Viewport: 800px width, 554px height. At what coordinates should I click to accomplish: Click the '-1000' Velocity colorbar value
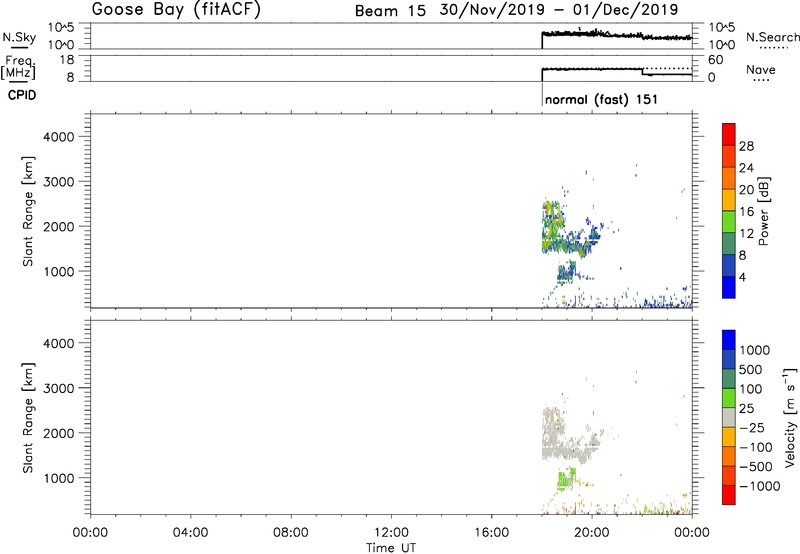click(759, 486)
